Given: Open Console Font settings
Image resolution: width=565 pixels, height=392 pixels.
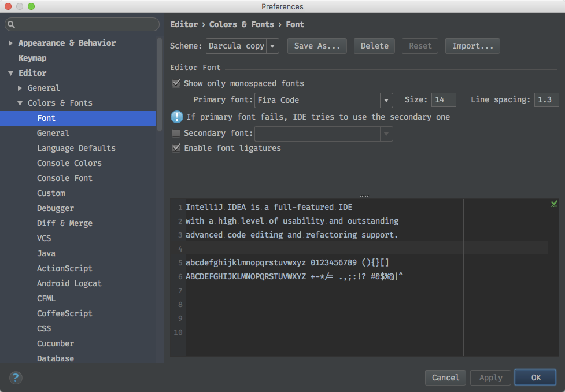Looking at the screenshot, I should pos(65,178).
